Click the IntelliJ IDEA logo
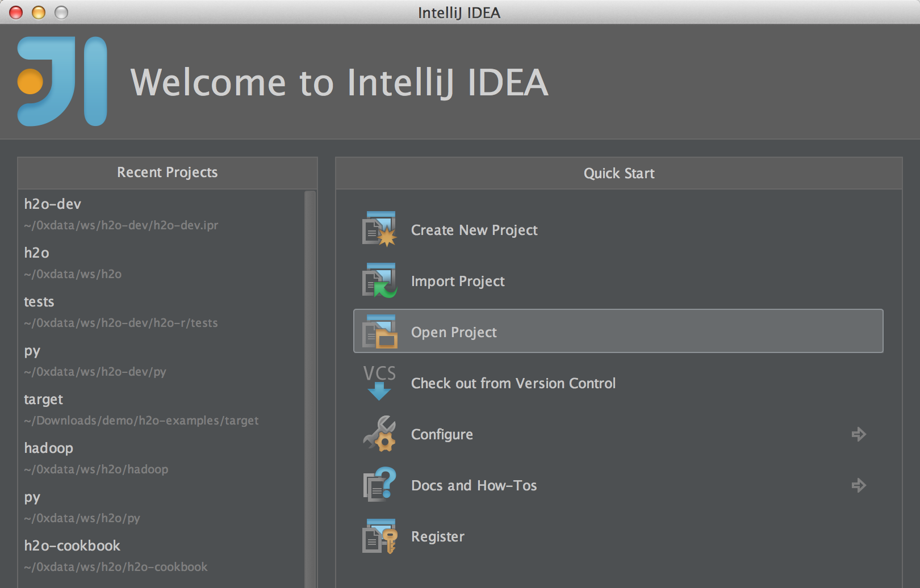The width and height of the screenshot is (920, 588). tap(62, 81)
